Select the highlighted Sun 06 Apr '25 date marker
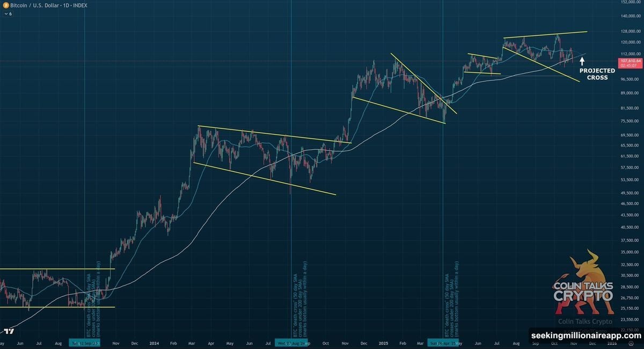Image resolution: width=644 pixels, height=349 pixels. tap(444, 342)
